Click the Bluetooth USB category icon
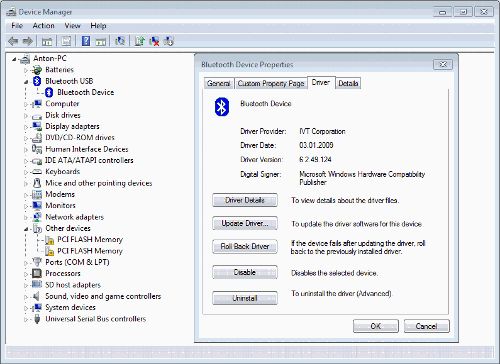This screenshot has height=364, width=500. pyautogui.click(x=37, y=81)
